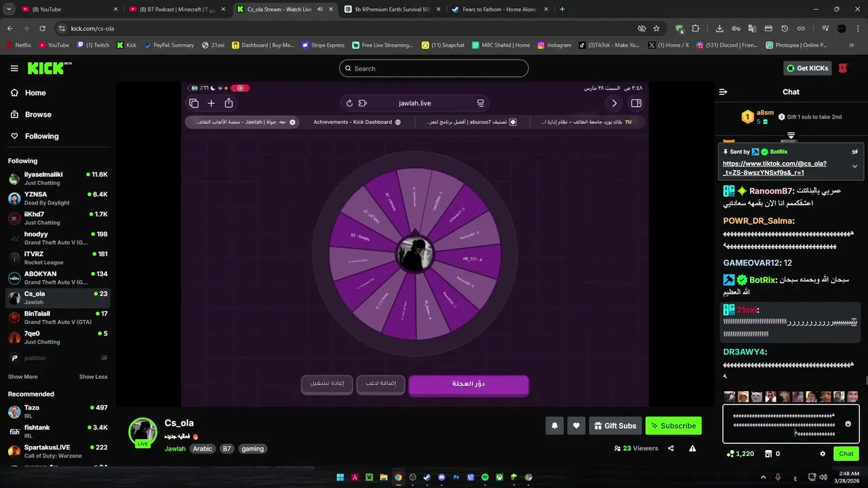
Task: Collapse with Show Less in Following
Action: 93,377
